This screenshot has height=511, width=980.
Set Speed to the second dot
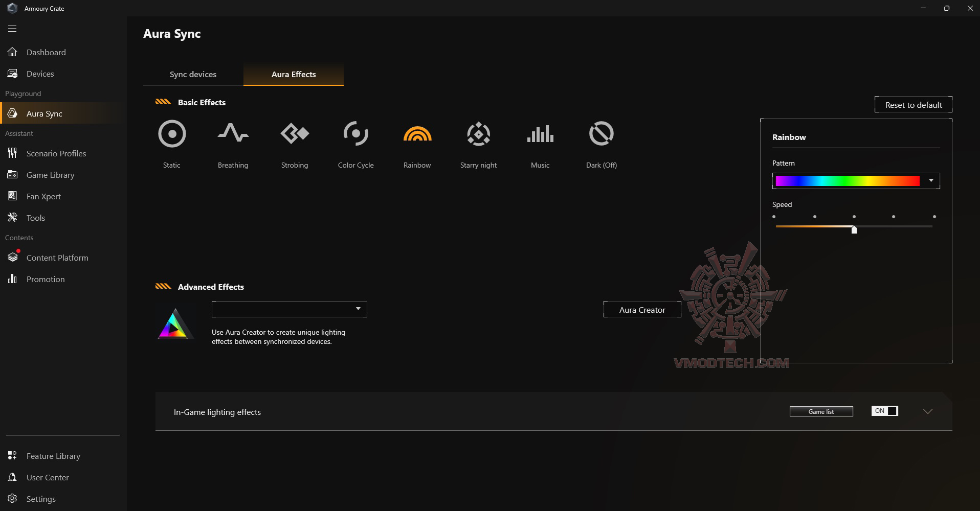coord(815,217)
